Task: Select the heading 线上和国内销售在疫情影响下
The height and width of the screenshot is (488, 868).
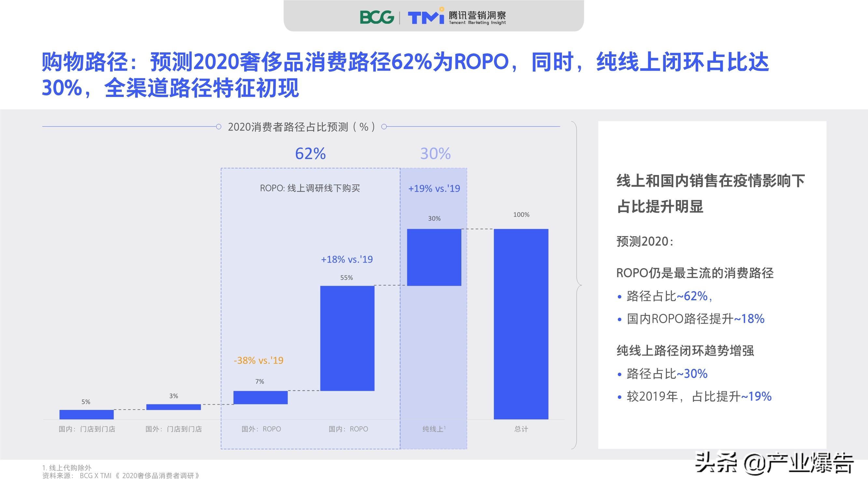Action: [711, 181]
